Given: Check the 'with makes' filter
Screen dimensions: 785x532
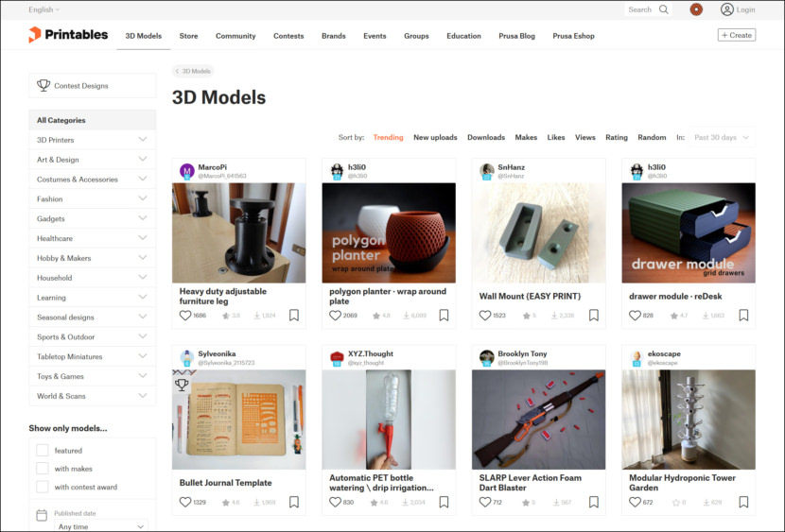Looking at the screenshot, I should point(43,469).
